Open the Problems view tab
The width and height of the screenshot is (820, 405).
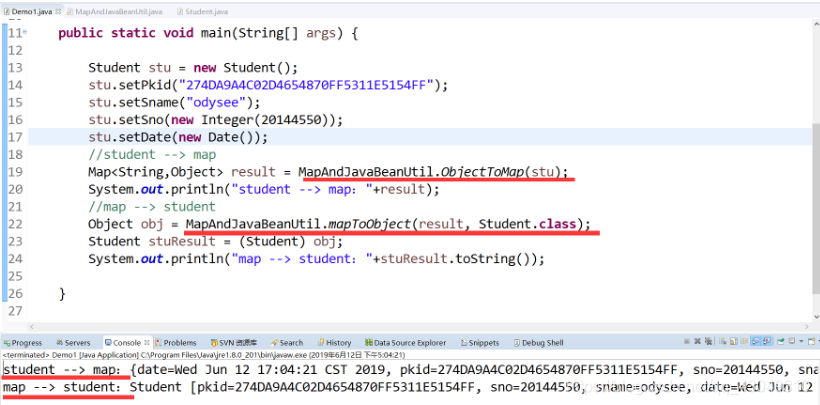pos(176,343)
